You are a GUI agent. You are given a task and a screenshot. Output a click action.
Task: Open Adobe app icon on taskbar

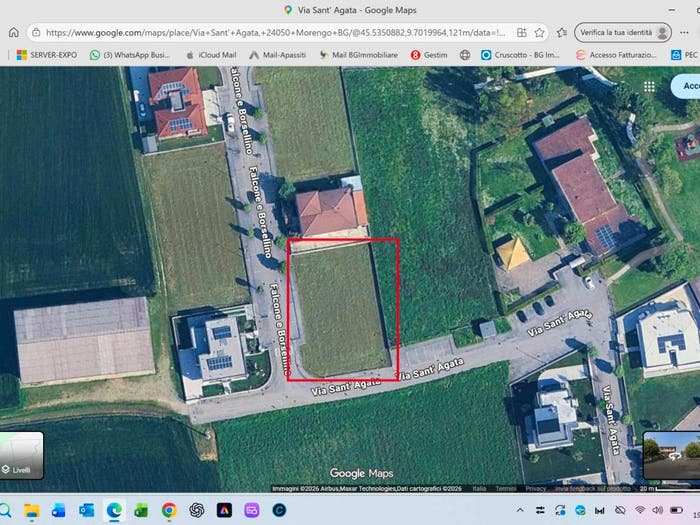(224, 510)
